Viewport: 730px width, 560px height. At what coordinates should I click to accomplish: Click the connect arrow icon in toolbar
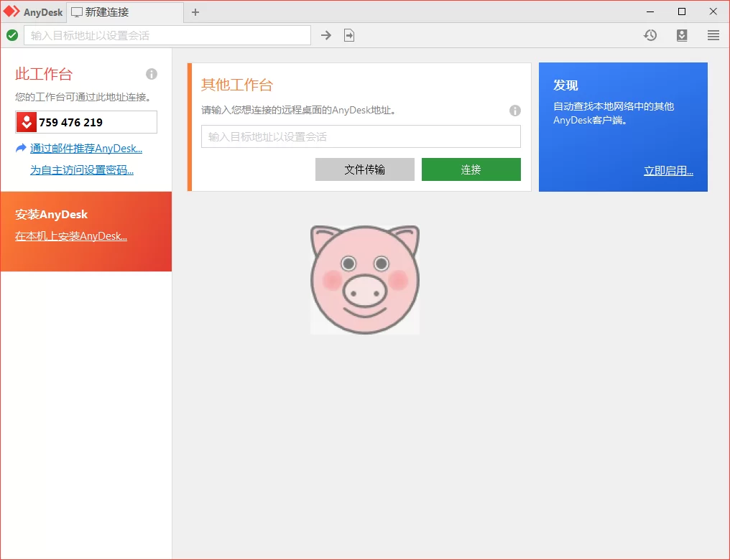pyautogui.click(x=326, y=35)
